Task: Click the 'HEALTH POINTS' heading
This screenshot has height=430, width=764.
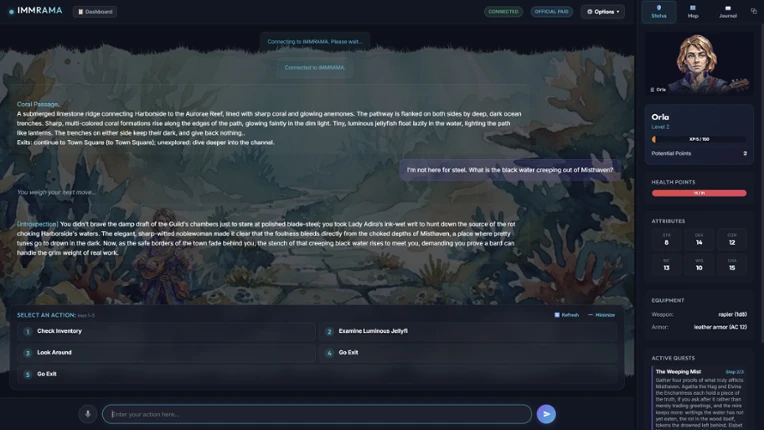Action: pyautogui.click(x=673, y=182)
